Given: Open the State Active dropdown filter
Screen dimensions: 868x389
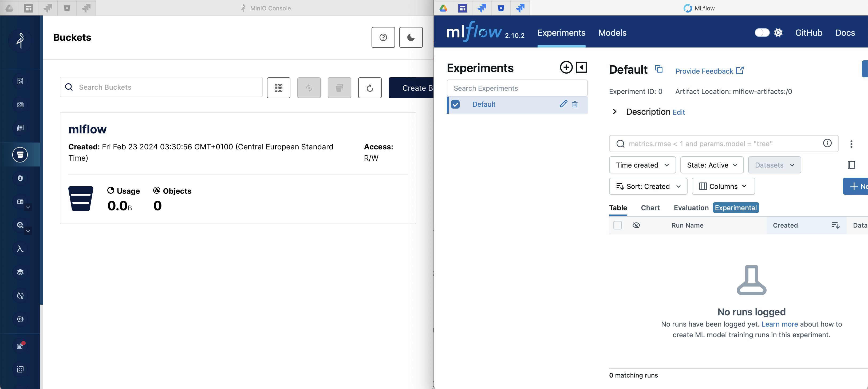Looking at the screenshot, I should [x=711, y=165].
